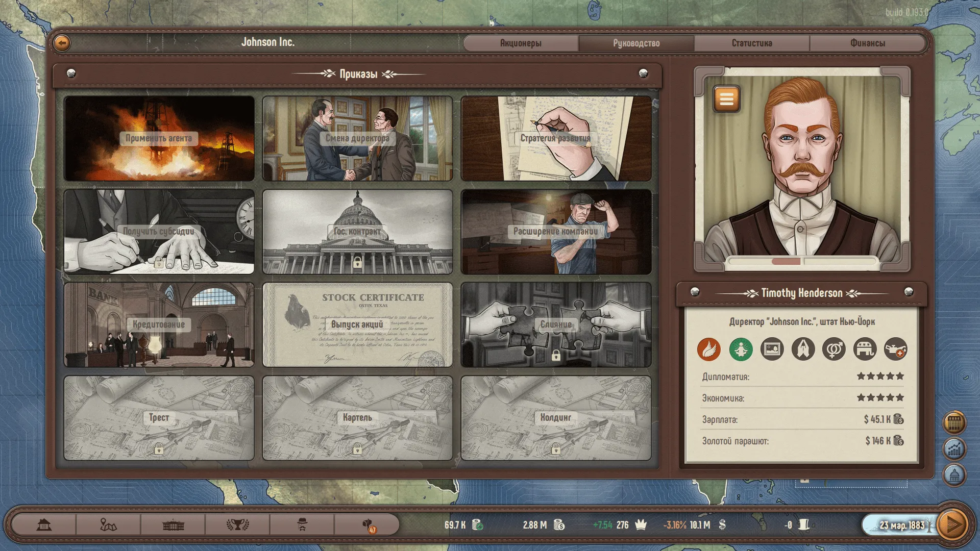980x551 pixels.
Task: Click the -3.16% value in status bar
Action: [x=675, y=525]
